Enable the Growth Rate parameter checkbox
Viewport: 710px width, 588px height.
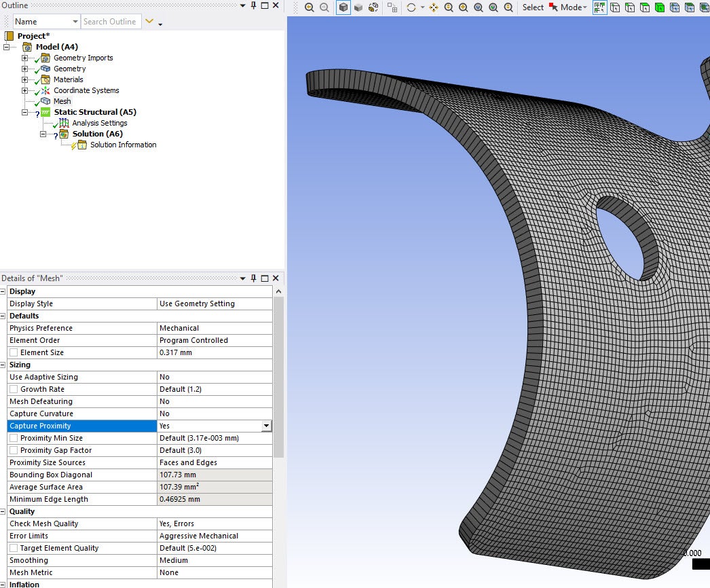point(14,389)
